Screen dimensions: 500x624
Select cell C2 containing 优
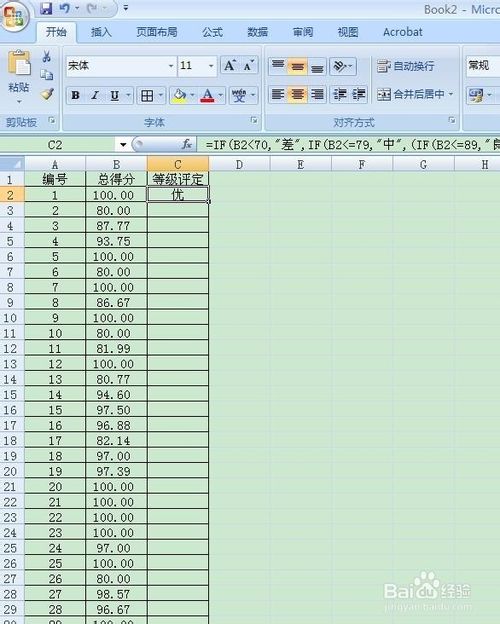[178, 195]
